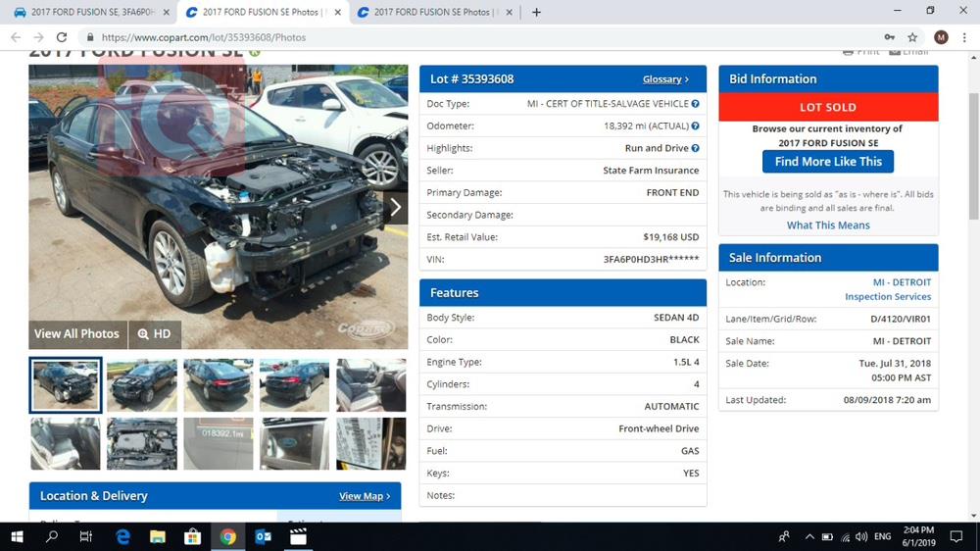Show hidden system tray icons
Viewport: 980px width, 551px height.
pyautogui.click(x=809, y=536)
